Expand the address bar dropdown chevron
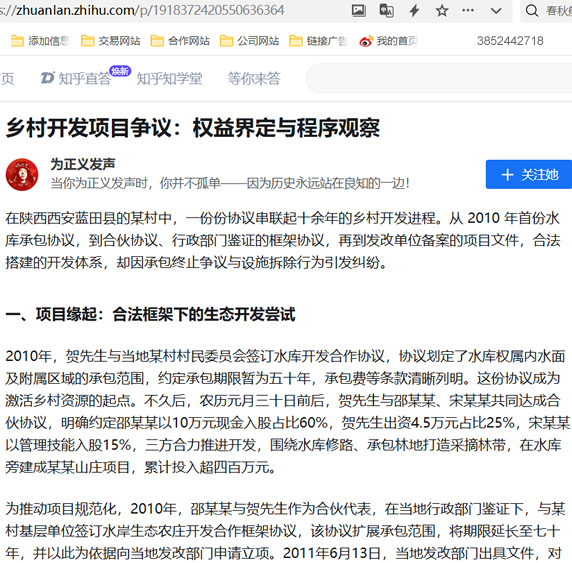This screenshot has height=563, width=572. (x=496, y=11)
